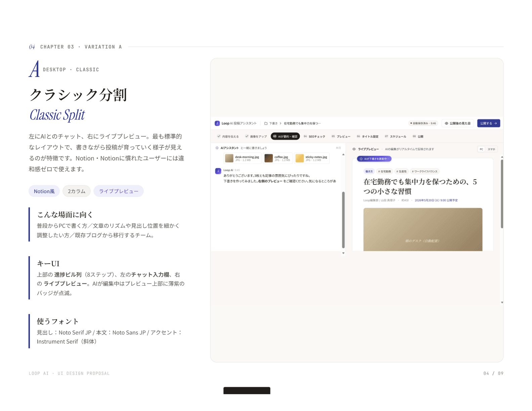Click the large A variation letter
The height and width of the screenshot is (411, 532).
click(34, 69)
